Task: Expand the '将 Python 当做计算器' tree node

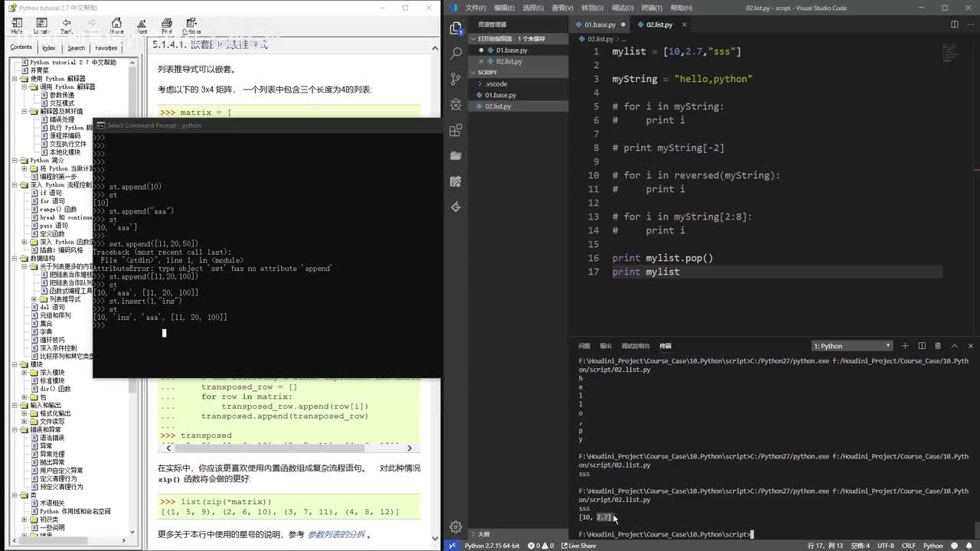Action: (25, 168)
